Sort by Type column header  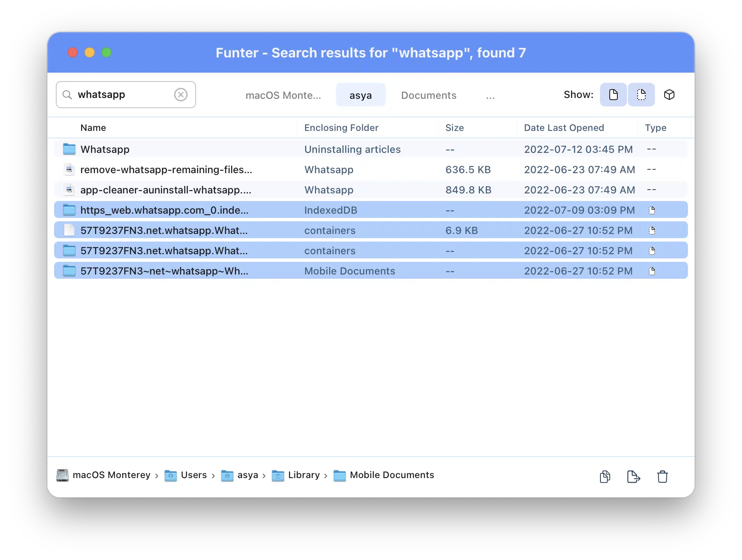click(655, 128)
